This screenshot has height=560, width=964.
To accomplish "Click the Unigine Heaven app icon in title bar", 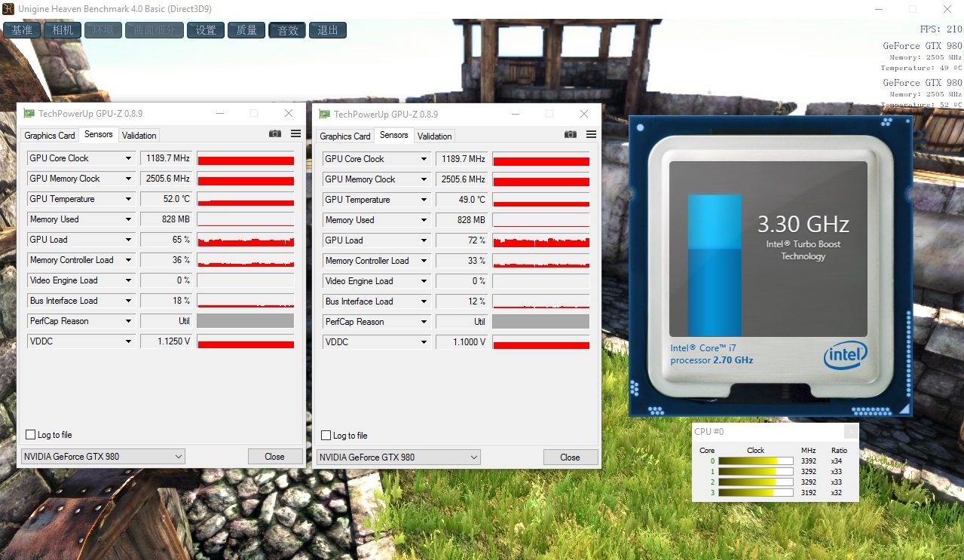I will [8, 8].
